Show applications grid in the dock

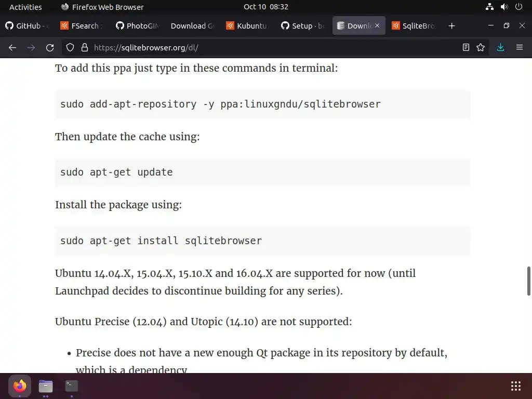coord(515,385)
